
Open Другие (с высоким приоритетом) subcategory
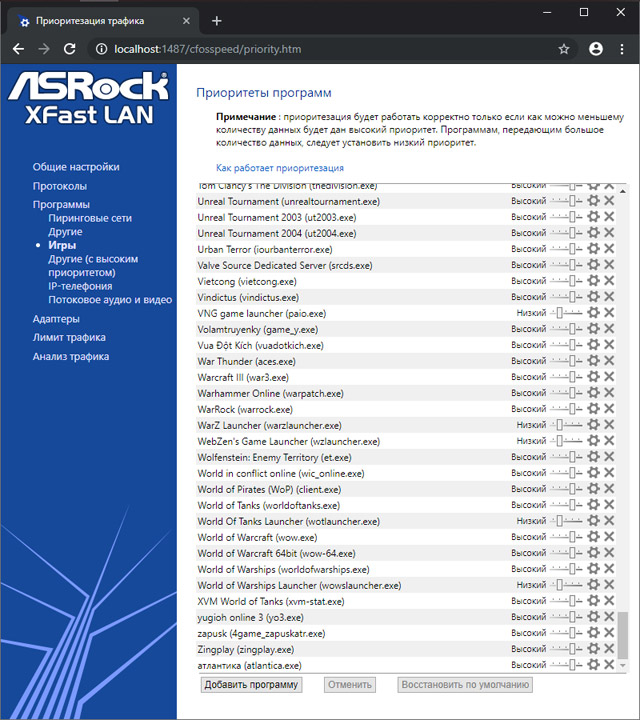tap(93, 265)
